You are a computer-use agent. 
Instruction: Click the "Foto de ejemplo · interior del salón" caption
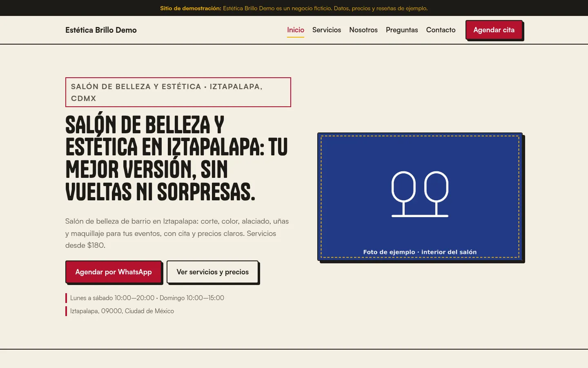420,252
